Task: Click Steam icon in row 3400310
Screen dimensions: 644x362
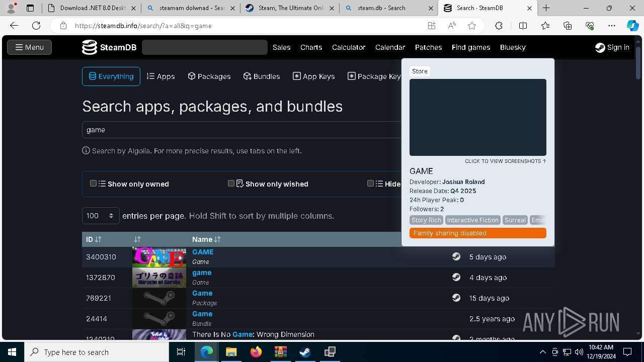Action: 456,256
